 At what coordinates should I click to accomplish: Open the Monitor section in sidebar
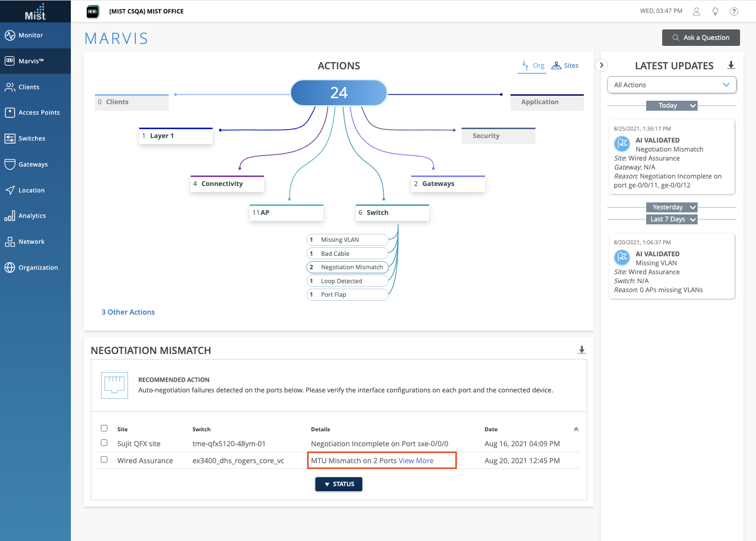pos(35,35)
